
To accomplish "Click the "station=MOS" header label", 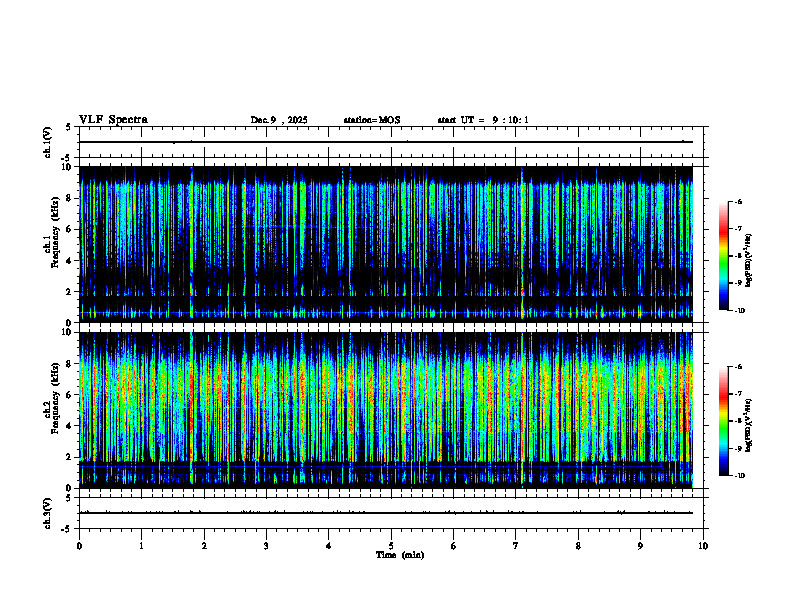I will (x=372, y=120).
